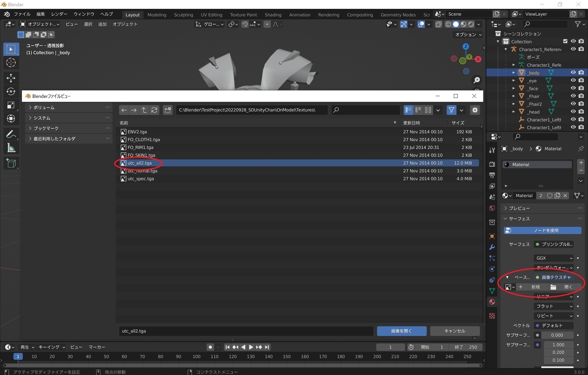Toggle file filtering funnel in file browser
This screenshot has width=588, height=375.
tap(451, 110)
